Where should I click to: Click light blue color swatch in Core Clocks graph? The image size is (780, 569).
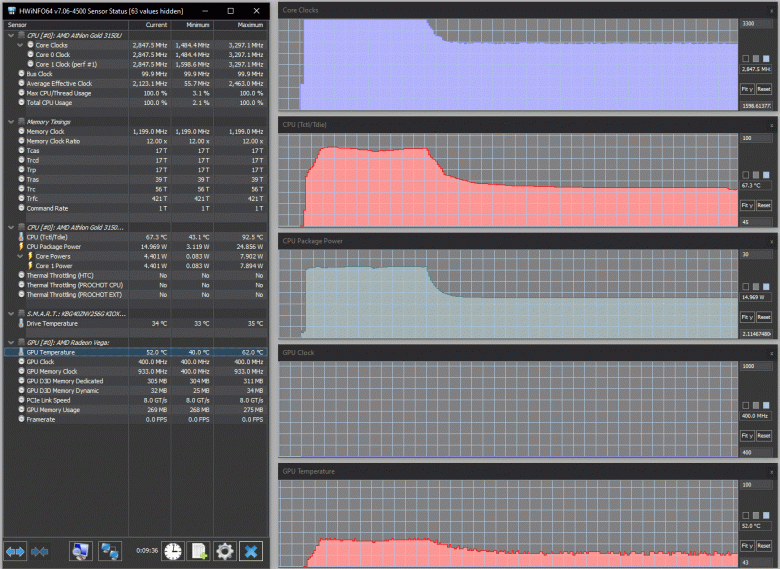coord(766,59)
